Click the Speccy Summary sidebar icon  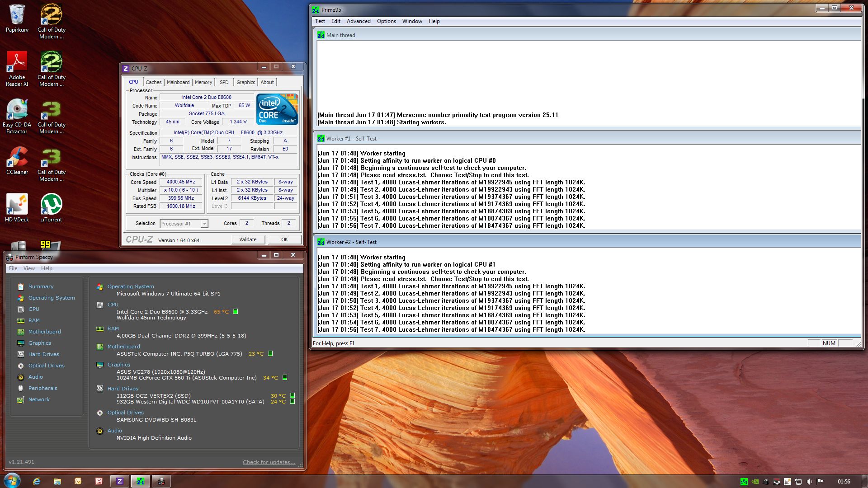[x=21, y=286]
